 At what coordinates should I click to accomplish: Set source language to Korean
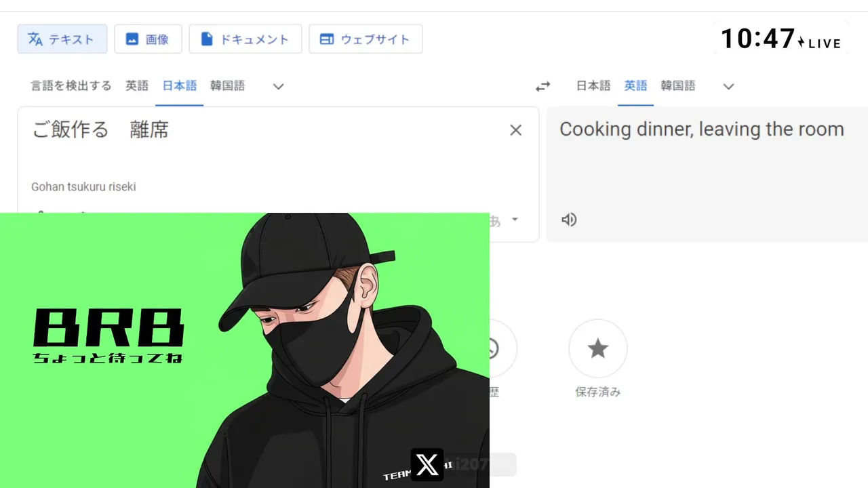pos(227,86)
